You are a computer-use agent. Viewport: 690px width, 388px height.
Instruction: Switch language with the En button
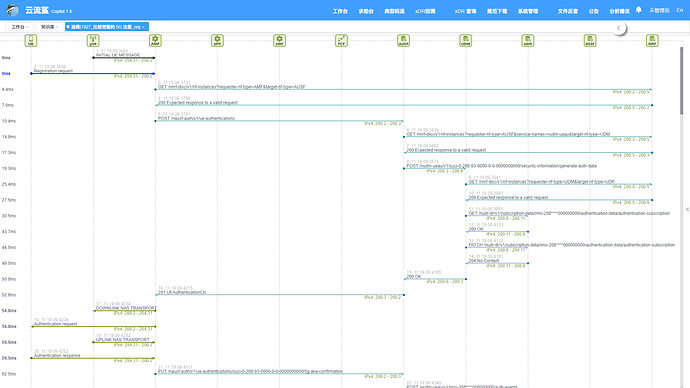(x=680, y=10)
